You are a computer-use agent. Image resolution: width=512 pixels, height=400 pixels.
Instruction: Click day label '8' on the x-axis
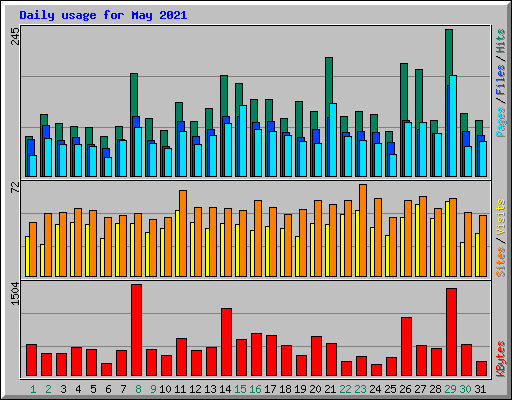coord(138,389)
